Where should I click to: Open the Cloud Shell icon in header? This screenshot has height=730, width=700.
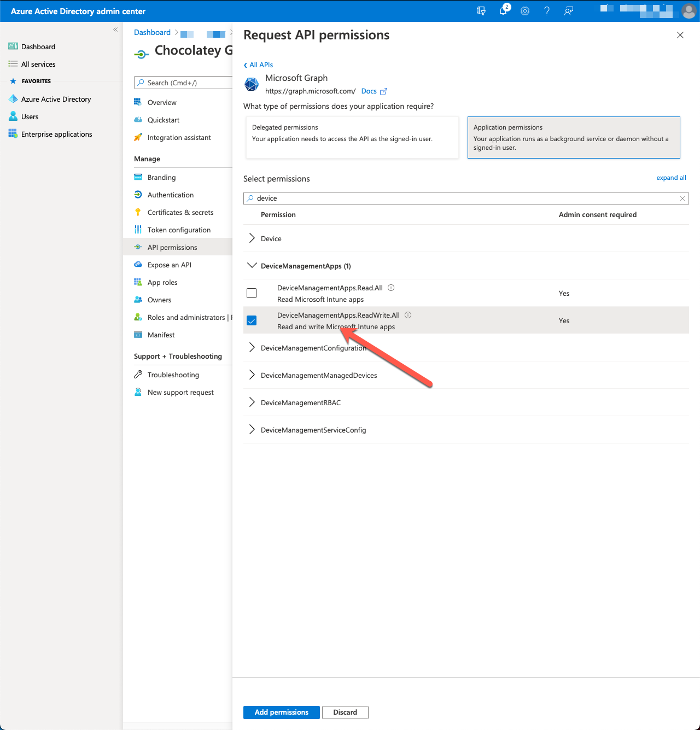click(481, 11)
